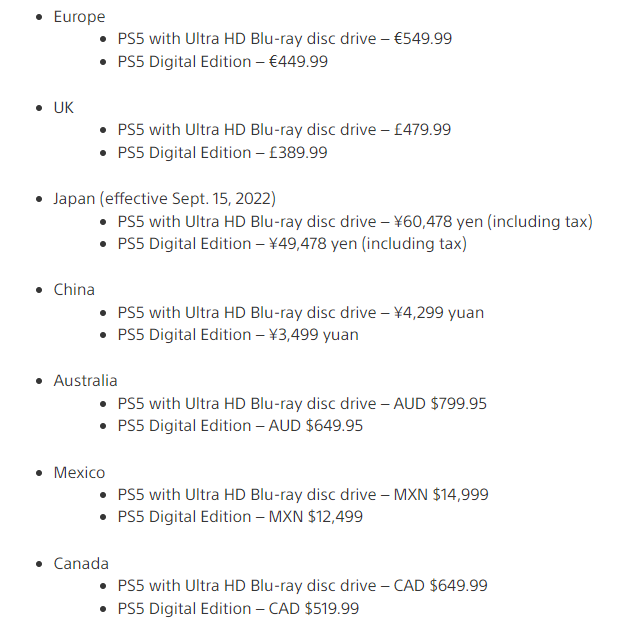
Task: Click the Mexico region heading
Action: coord(79,473)
